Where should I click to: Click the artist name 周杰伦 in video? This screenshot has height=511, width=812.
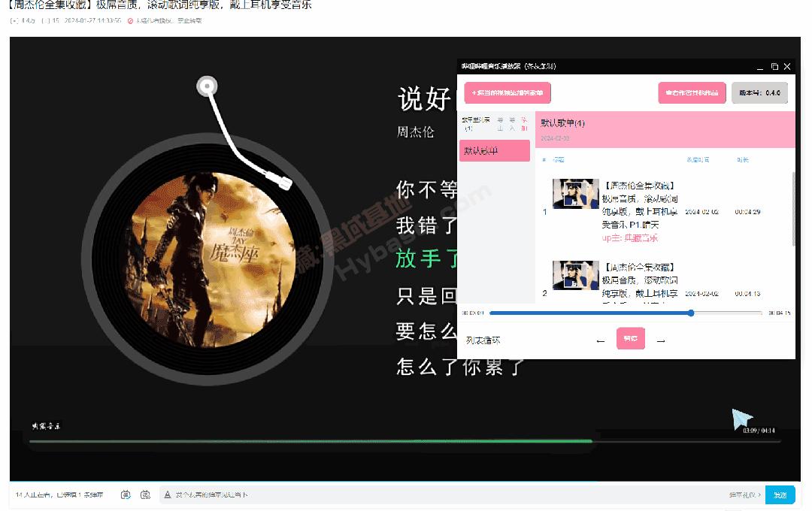click(x=415, y=132)
